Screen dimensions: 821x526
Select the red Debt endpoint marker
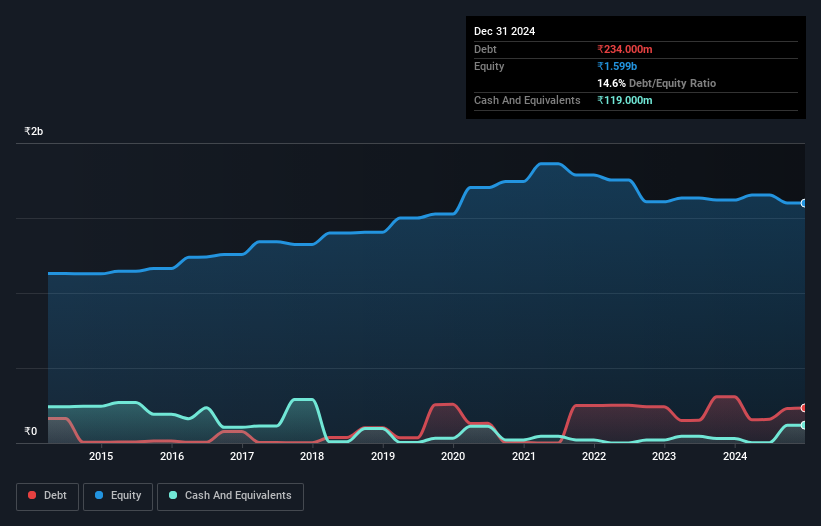tap(804, 408)
